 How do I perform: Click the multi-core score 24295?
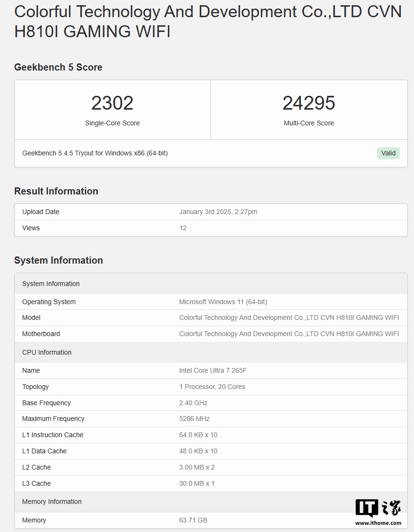(309, 103)
